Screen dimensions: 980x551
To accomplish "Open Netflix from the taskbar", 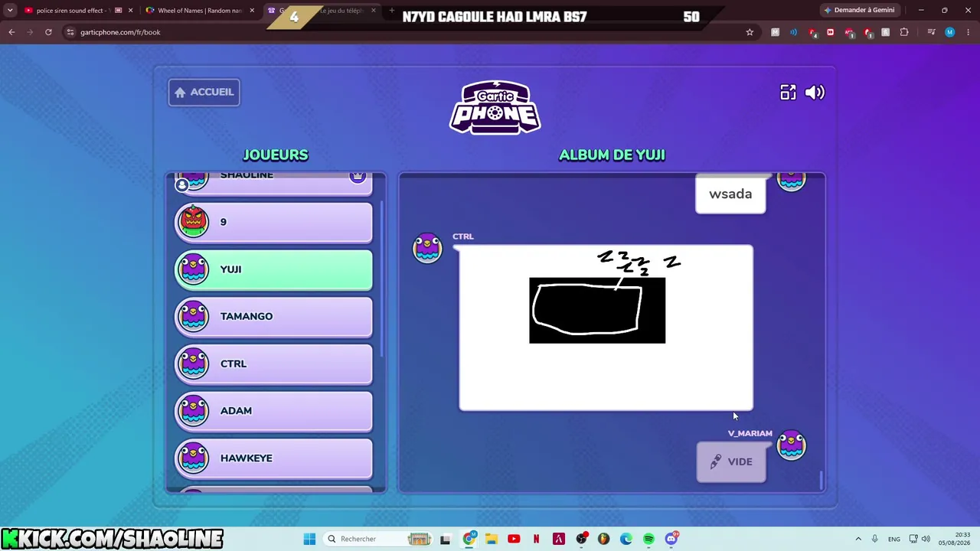I will [536, 539].
